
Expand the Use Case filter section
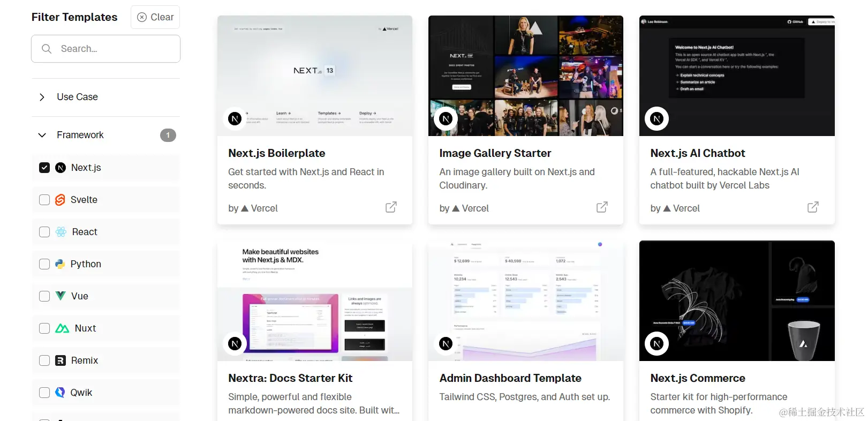105,97
